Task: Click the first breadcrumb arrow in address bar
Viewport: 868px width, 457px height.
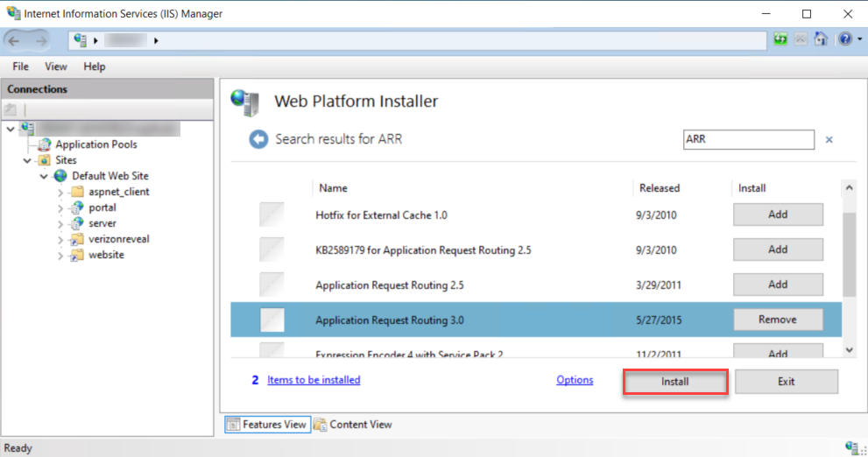Action: click(x=95, y=40)
